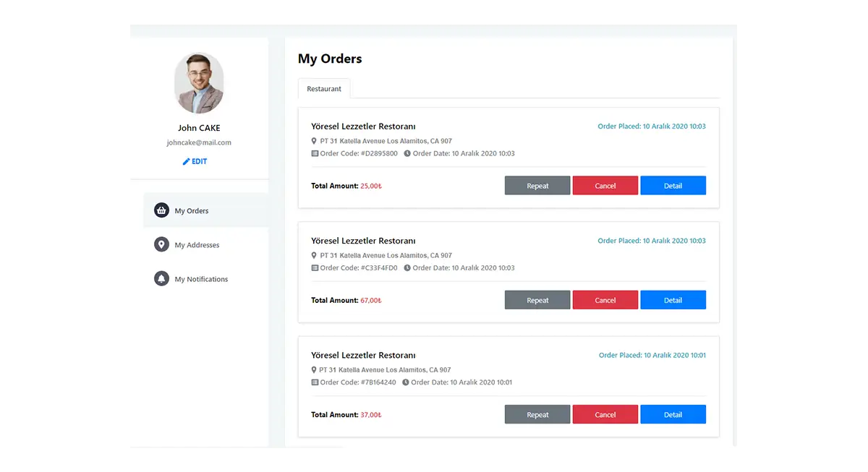Open the Restaurant tab
868x472 pixels.
click(324, 88)
